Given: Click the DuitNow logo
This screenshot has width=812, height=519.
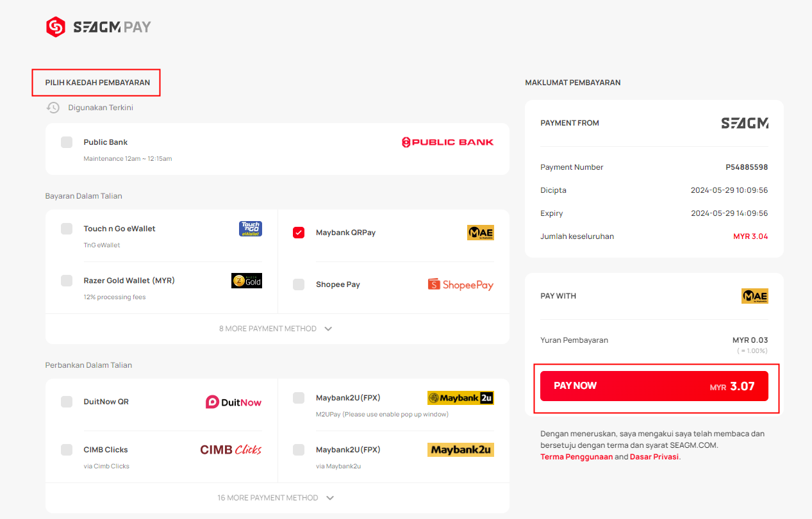Looking at the screenshot, I should 233,402.
